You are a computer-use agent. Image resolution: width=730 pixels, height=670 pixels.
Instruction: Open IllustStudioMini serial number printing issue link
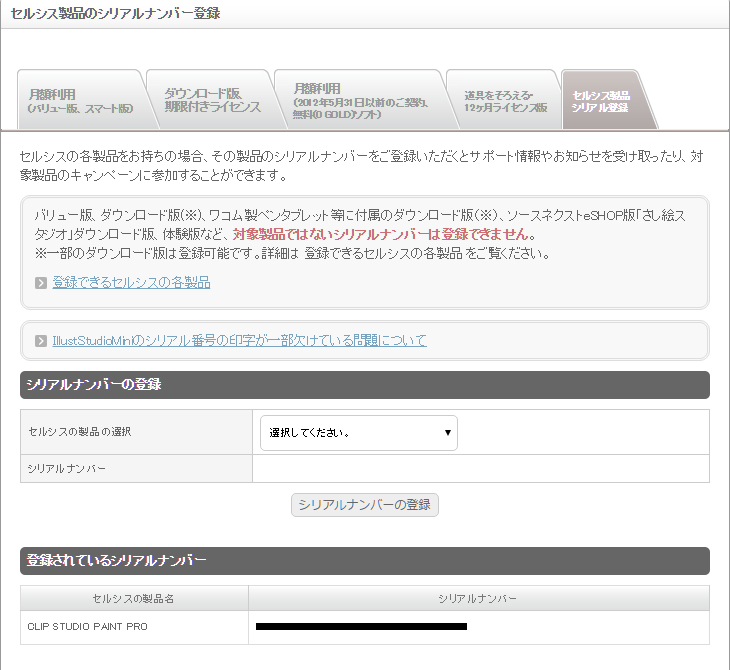click(239, 341)
